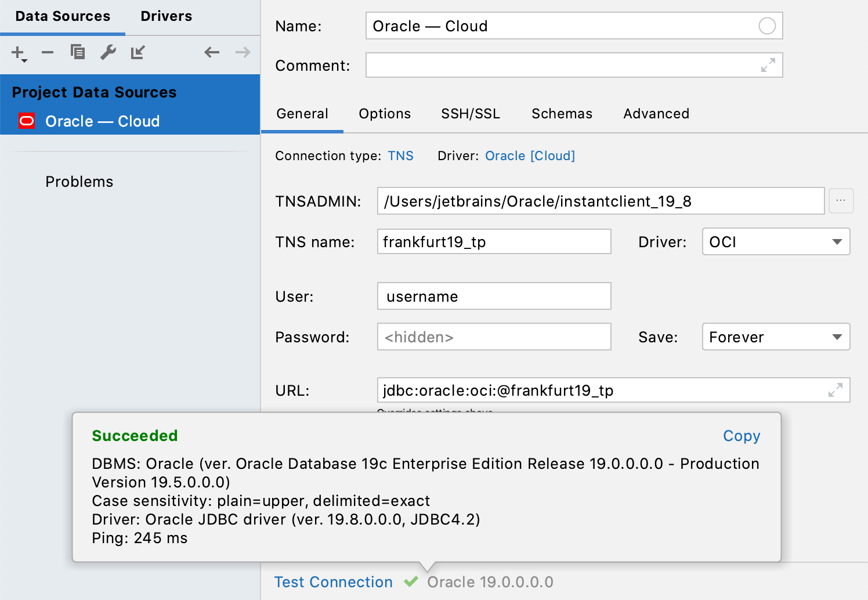Switch to the Schemas tab
This screenshot has width=868, height=600.
[561, 114]
